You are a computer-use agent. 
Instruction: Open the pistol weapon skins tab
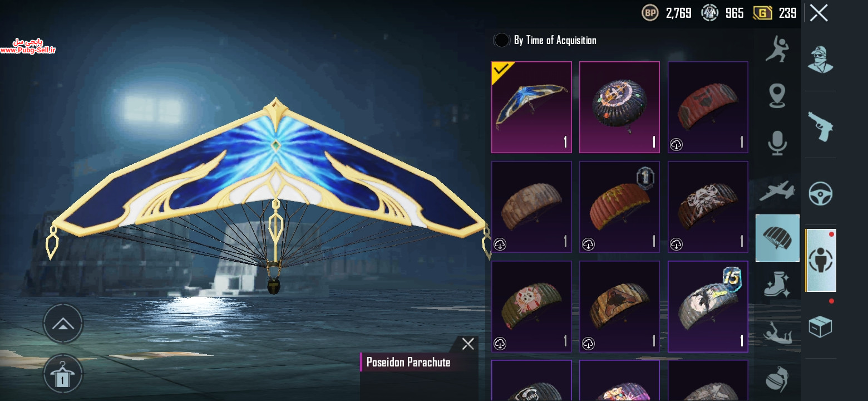click(820, 126)
